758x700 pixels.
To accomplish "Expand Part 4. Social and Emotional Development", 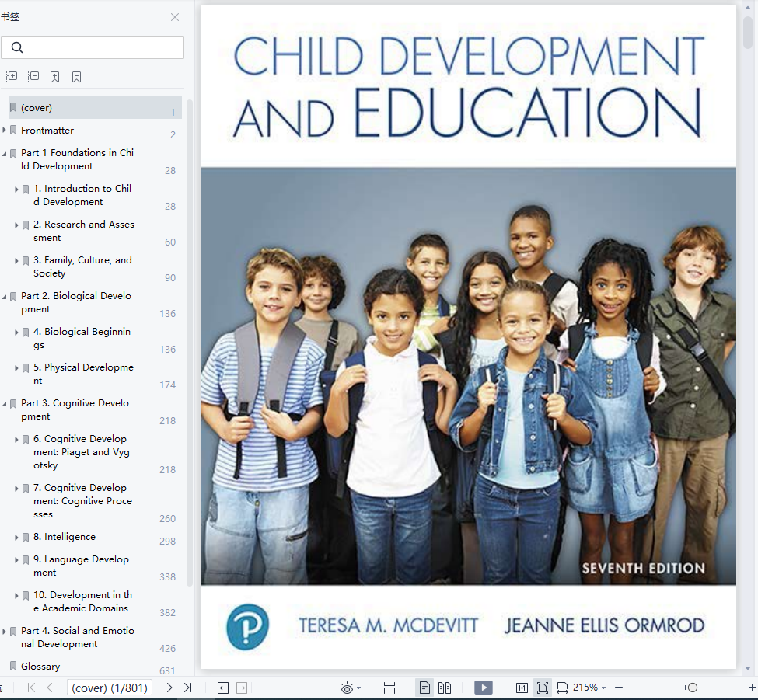I will pos(5,632).
